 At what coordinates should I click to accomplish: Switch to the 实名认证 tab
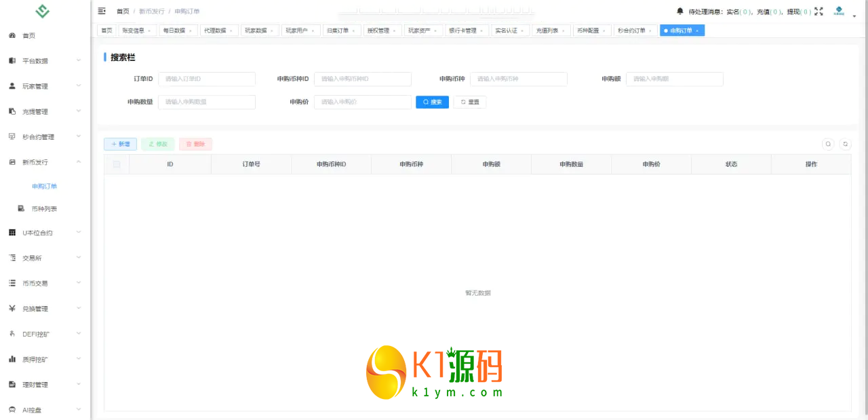click(x=510, y=31)
